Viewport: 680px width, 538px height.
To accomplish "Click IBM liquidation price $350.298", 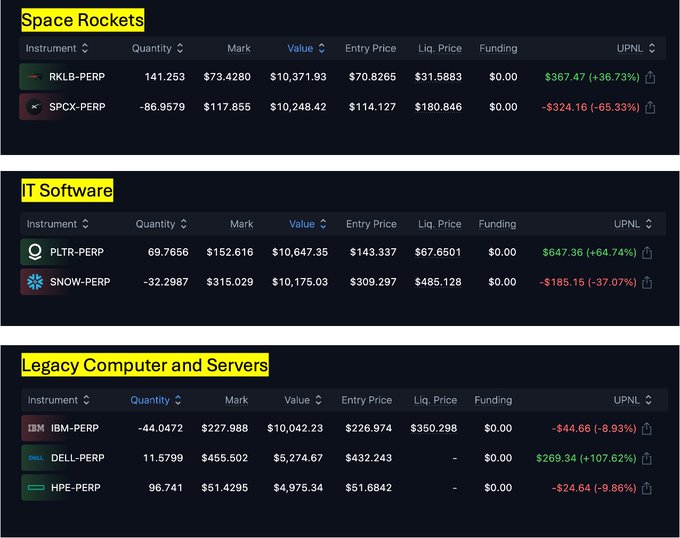I will [x=434, y=428].
